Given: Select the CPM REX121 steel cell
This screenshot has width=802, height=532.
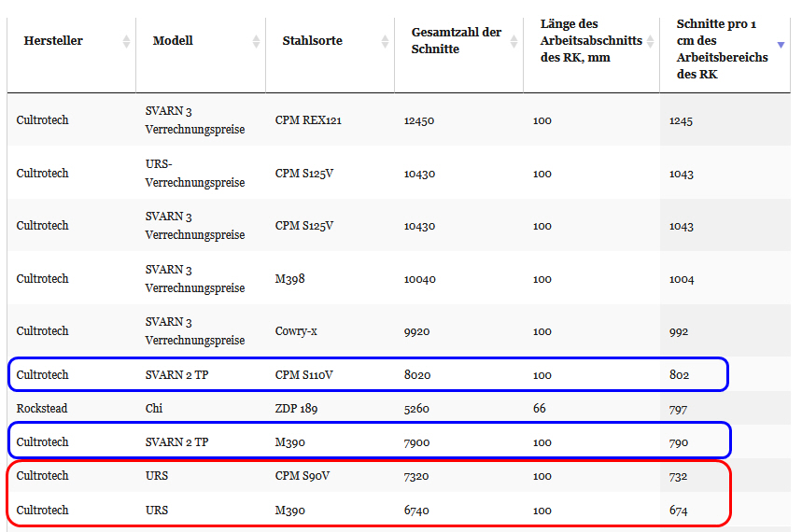Looking at the screenshot, I should pos(308,120).
